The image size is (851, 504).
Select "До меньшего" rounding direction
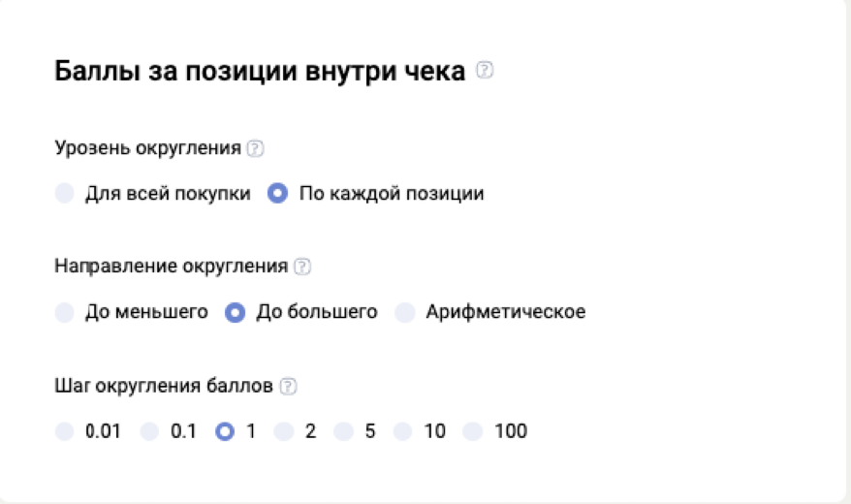pos(65,312)
